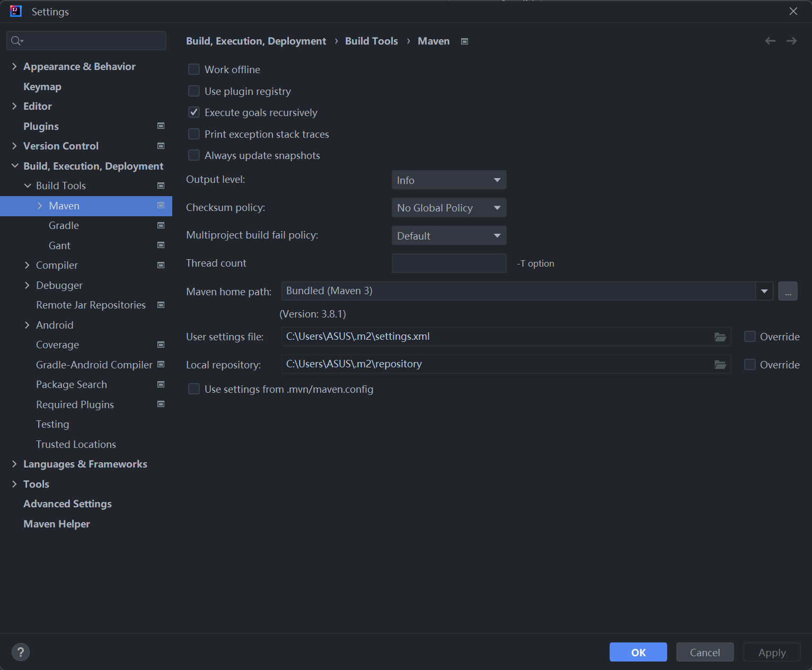This screenshot has height=670, width=812.
Task: Close the Settings dialog with the X
Action: (793, 11)
